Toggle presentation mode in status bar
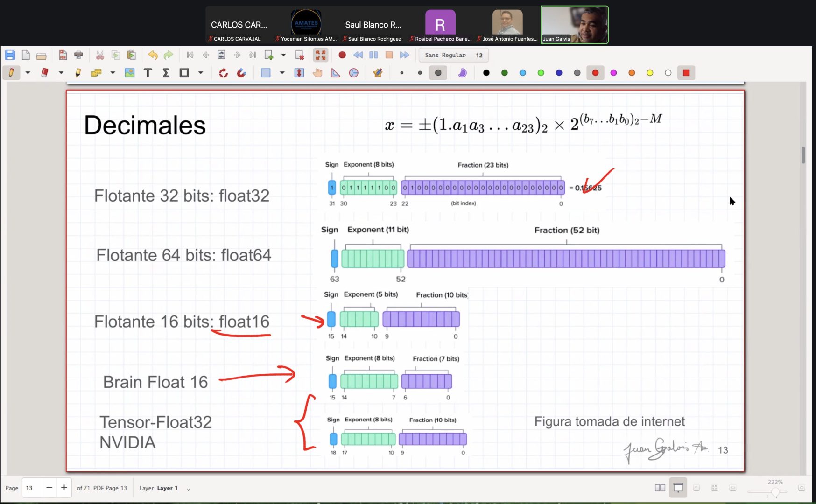The height and width of the screenshot is (504, 816). 678,488
